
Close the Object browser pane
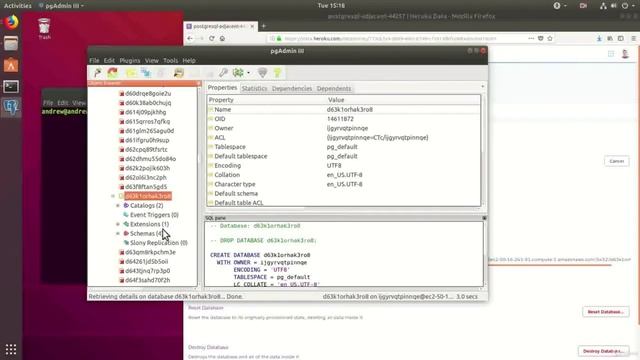coord(199,83)
